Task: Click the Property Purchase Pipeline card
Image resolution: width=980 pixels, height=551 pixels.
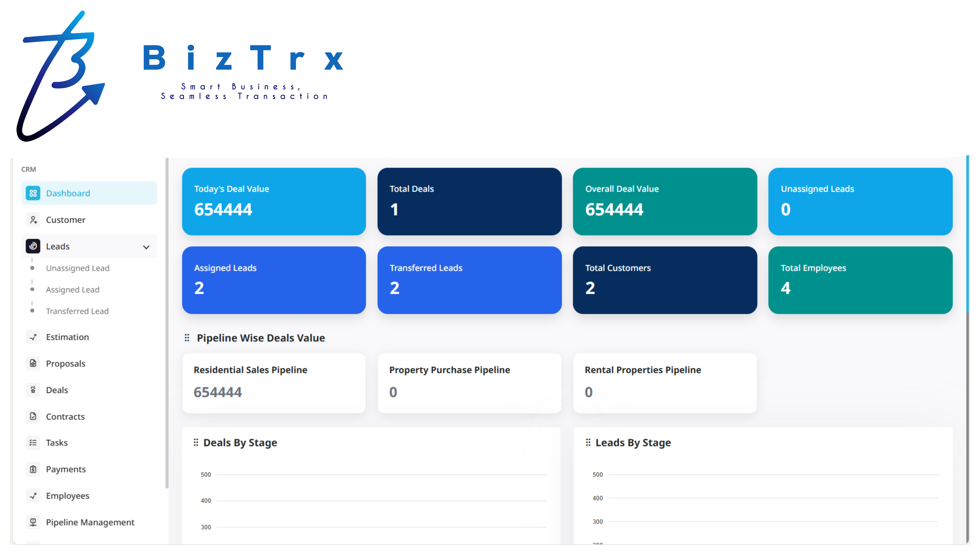Action: pyautogui.click(x=469, y=383)
